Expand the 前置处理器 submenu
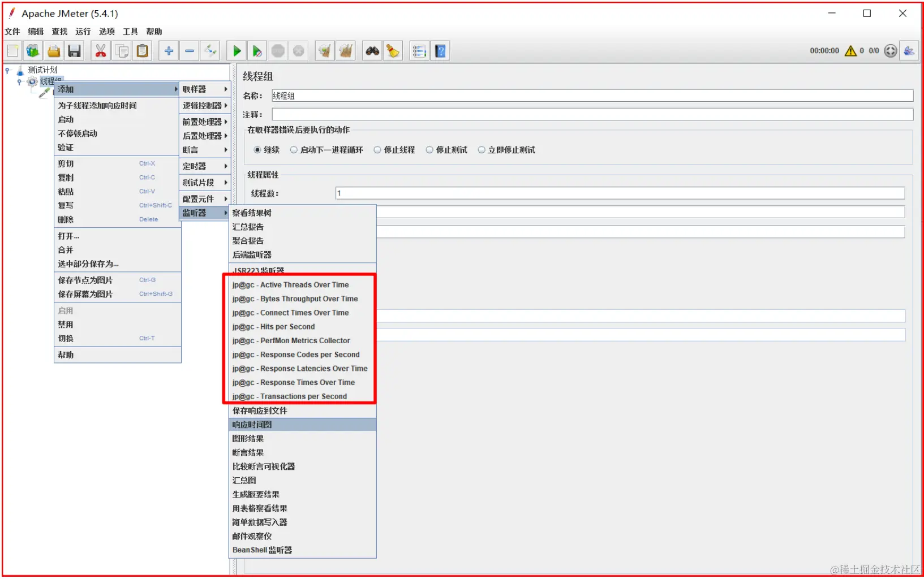The height and width of the screenshot is (579, 924). click(204, 122)
